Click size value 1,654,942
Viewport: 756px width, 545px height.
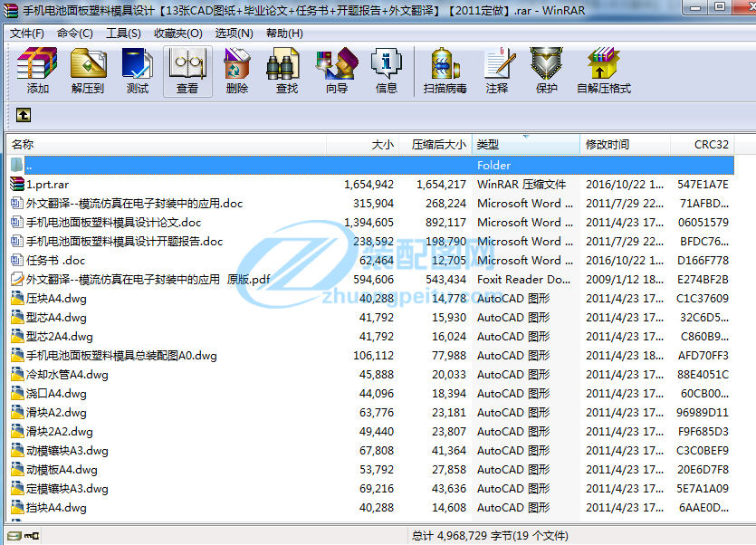coord(368,185)
